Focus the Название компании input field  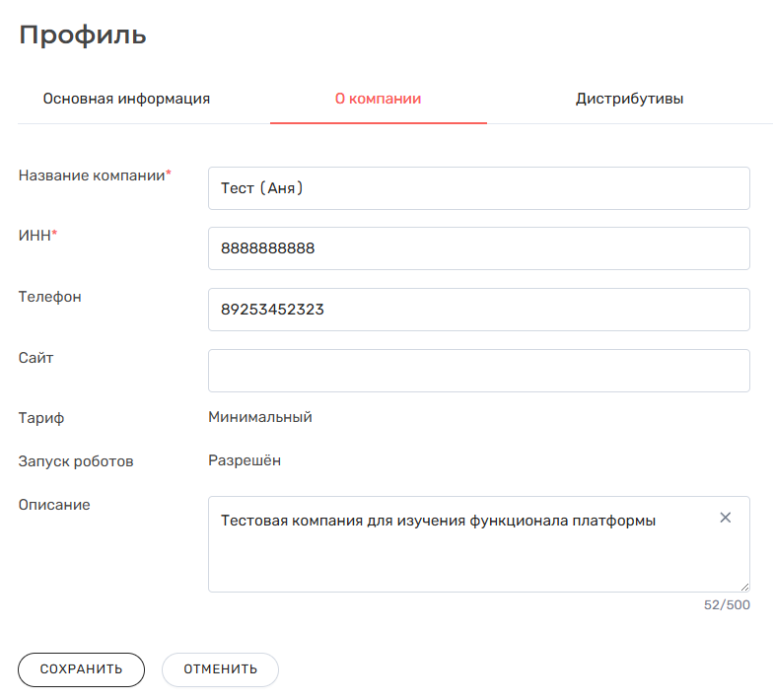pyautogui.click(x=478, y=188)
